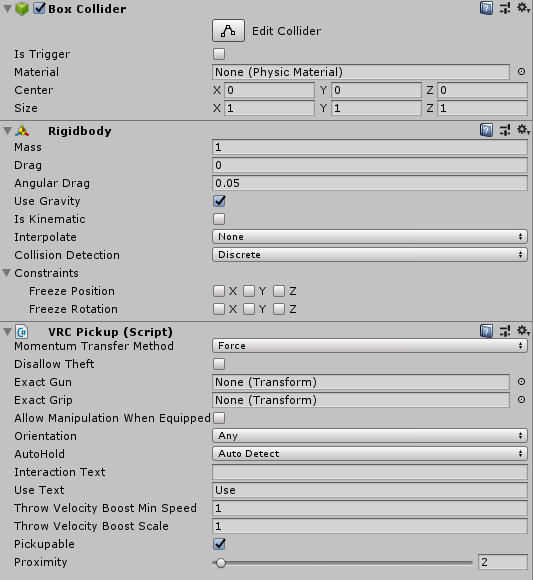Open VRC Pickup presets icon

(x=505, y=331)
